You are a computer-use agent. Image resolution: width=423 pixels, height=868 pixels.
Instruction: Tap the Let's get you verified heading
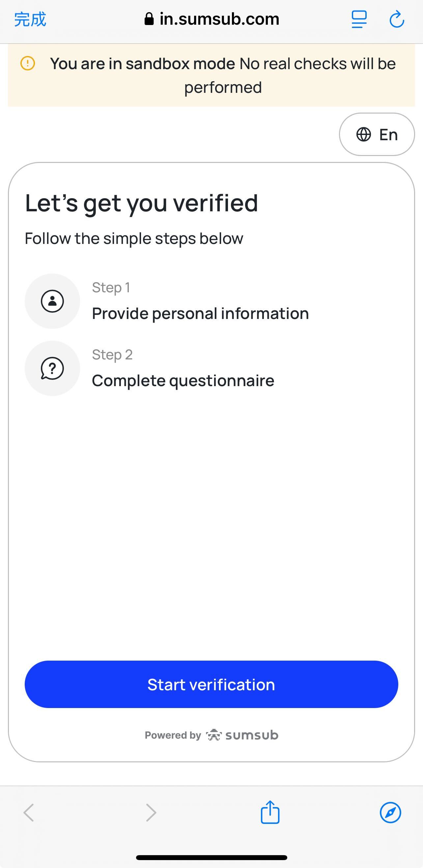(x=142, y=203)
